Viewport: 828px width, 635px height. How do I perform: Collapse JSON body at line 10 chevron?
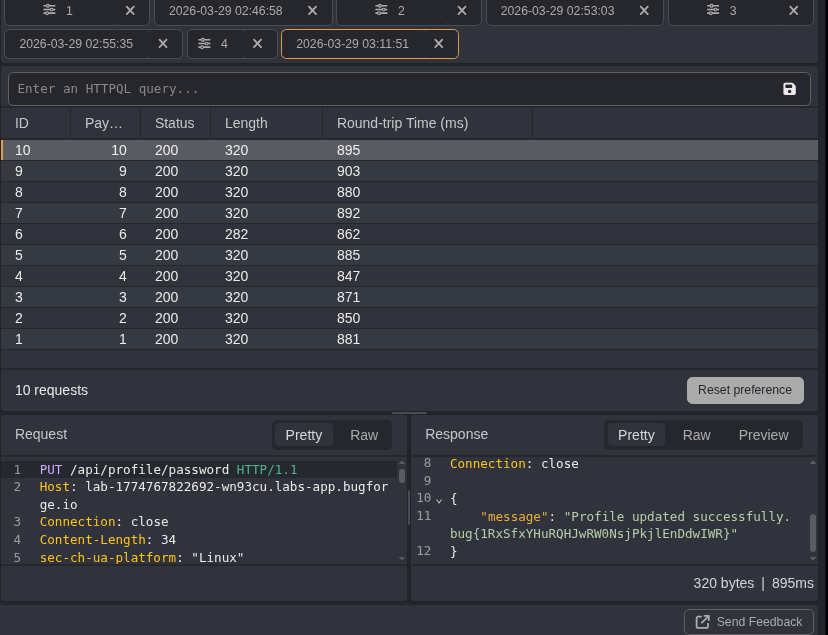tap(438, 498)
